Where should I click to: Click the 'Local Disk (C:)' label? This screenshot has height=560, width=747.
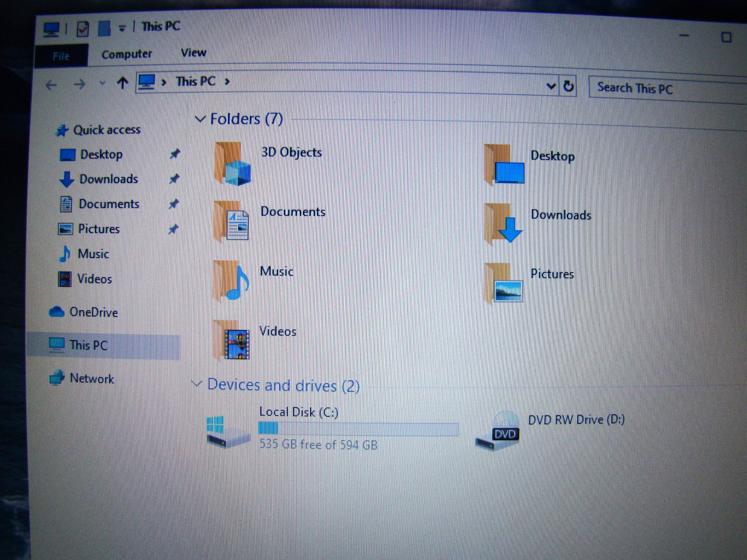tap(298, 412)
